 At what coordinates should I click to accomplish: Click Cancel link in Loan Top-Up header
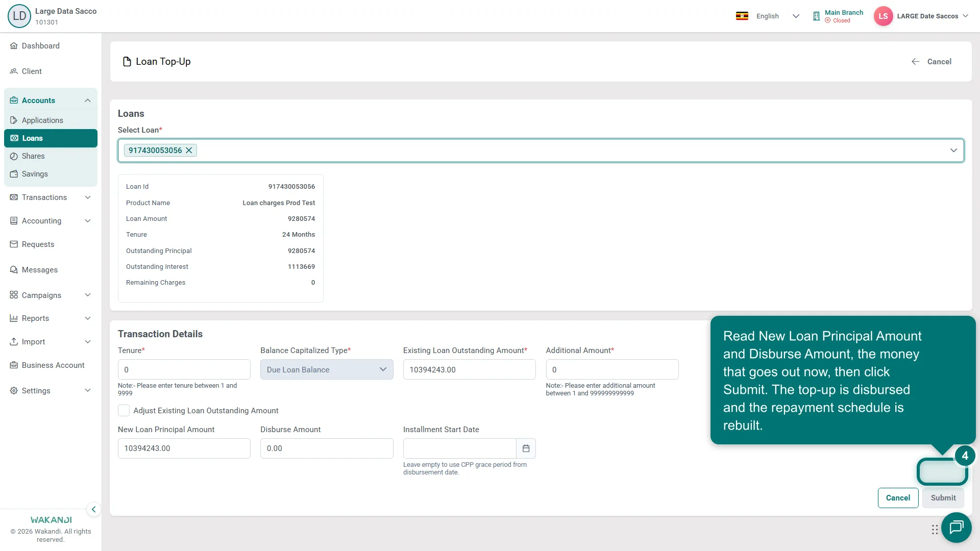pyautogui.click(x=932, y=62)
